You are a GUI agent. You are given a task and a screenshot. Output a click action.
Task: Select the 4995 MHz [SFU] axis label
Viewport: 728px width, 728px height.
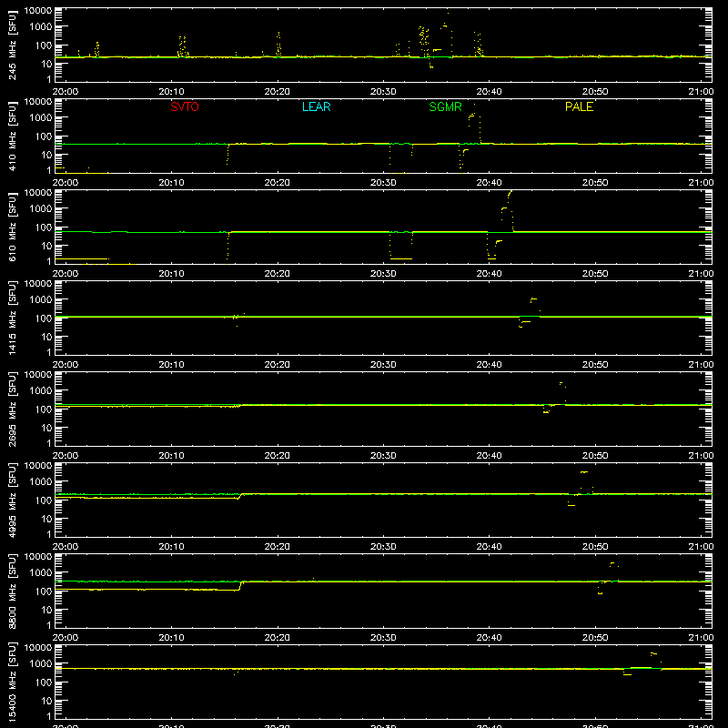pos(13,500)
